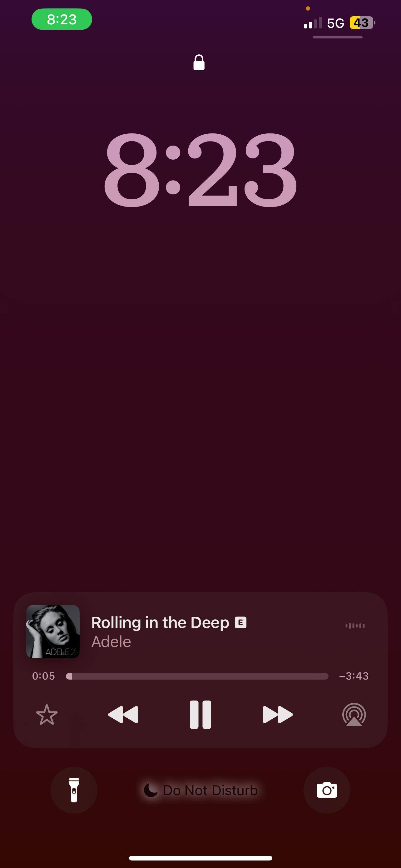Tap the cellular signal bars
Image resolution: width=401 pixels, height=868 pixels.
pos(313,23)
